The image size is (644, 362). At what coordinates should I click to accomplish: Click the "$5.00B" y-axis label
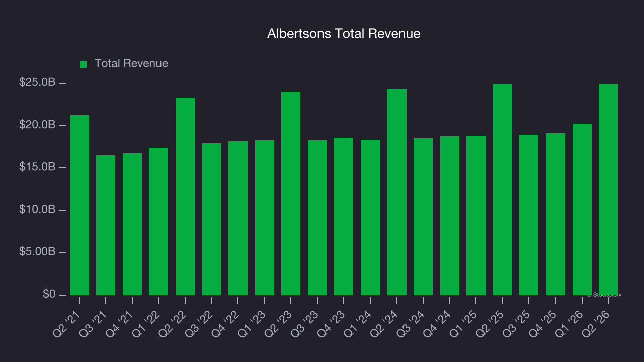(x=37, y=252)
